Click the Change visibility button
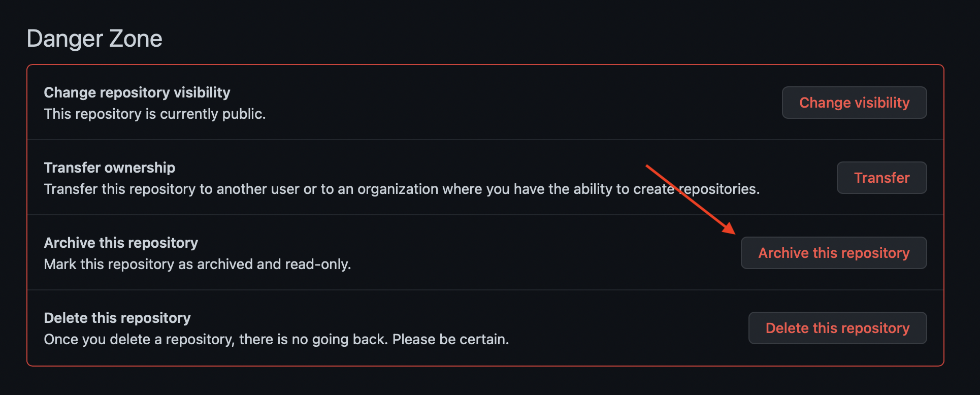980x395 pixels. [854, 102]
